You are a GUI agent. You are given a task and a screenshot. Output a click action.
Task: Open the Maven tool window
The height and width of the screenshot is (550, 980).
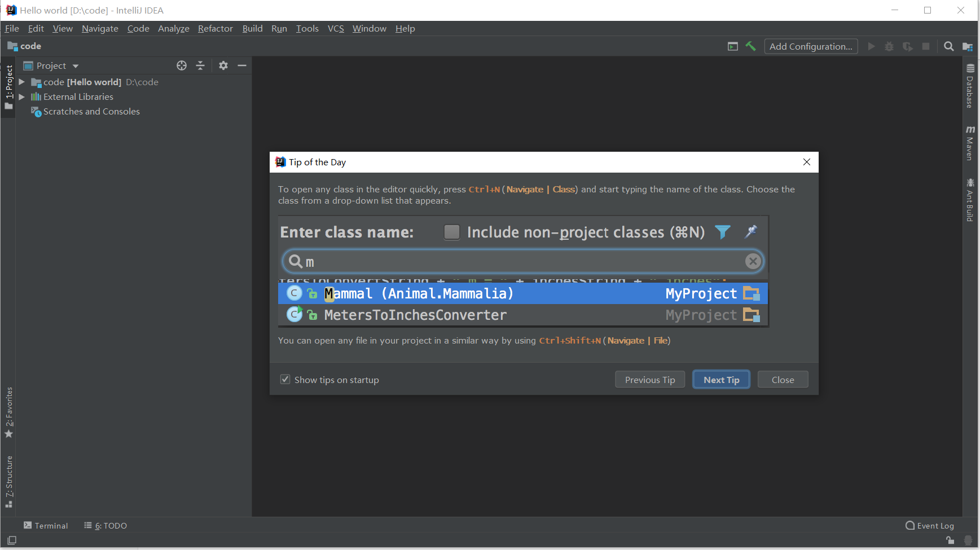click(970, 143)
